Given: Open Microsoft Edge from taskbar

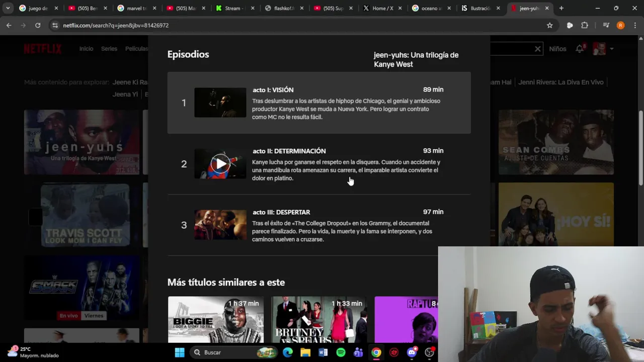Looking at the screenshot, I should 288,352.
